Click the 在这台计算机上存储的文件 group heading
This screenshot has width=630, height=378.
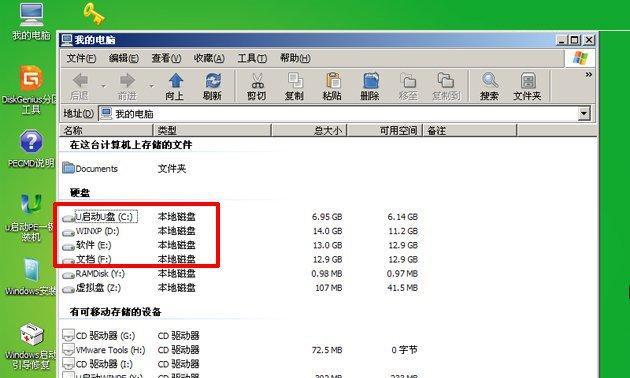(x=131, y=145)
